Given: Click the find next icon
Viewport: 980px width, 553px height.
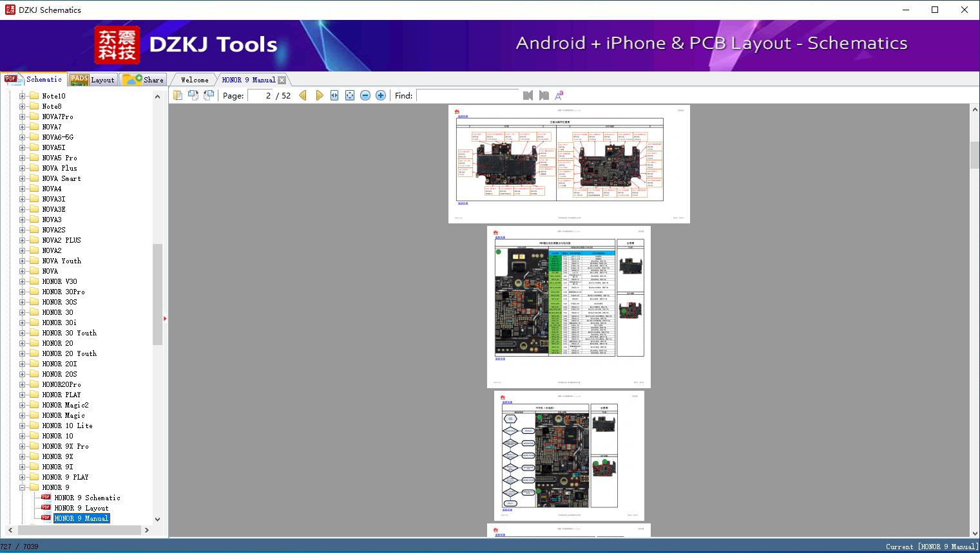Looking at the screenshot, I should point(544,95).
